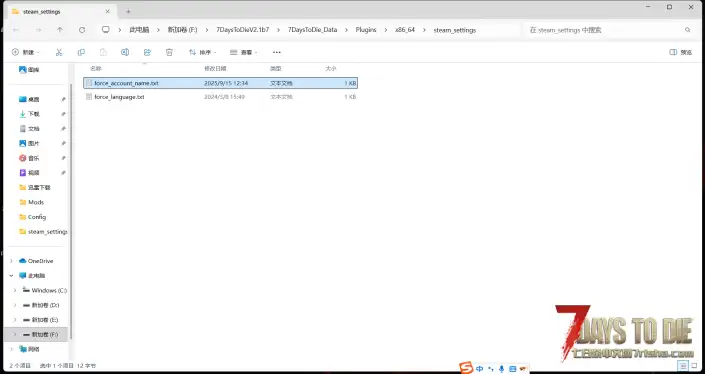This screenshot has height=374, width=705.
Task: Click the Delete trash can icon
Action: 169,52
